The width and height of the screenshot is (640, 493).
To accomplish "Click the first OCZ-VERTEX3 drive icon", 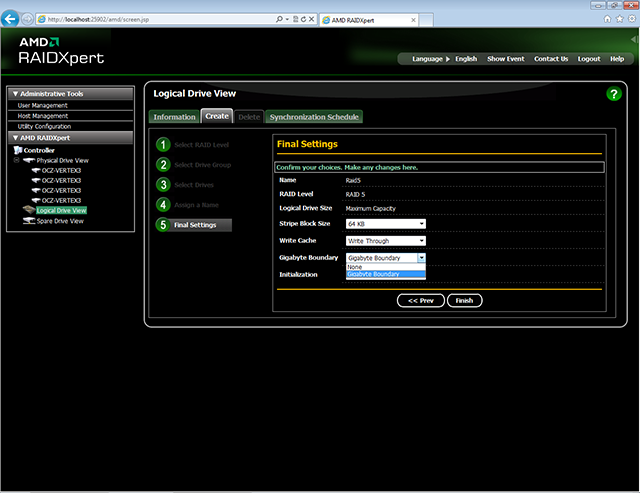I will click(x=36, y=171).
